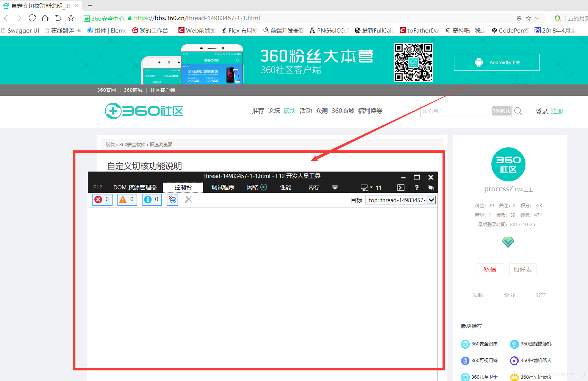Image resolution: width=588 pixels, height=381 pixels.
Task: Click the 360社区 round profile avatar
Action: point(508,164)
